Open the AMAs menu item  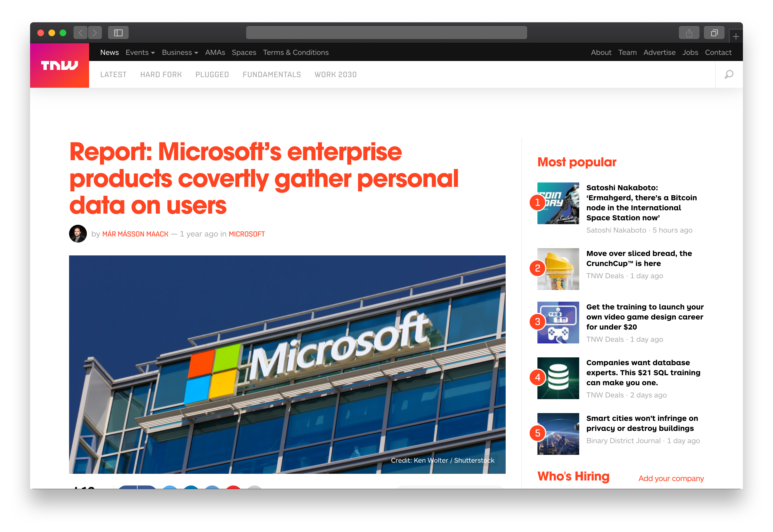215,52
